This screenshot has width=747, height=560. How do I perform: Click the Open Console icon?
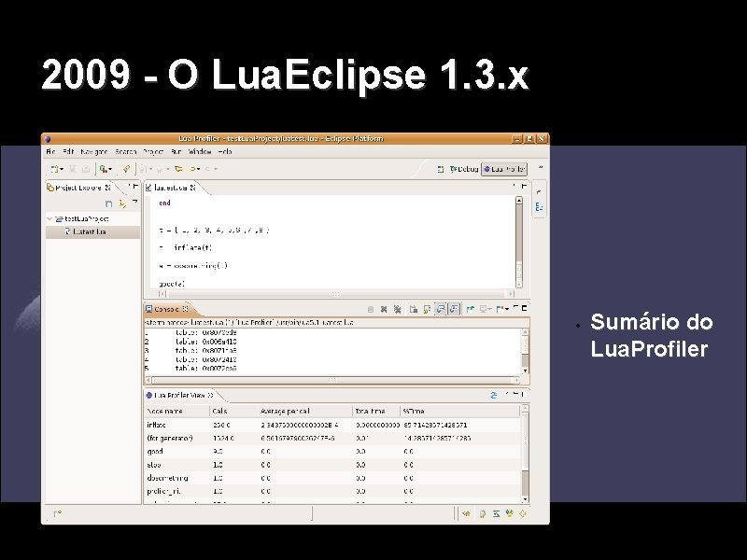click(x=500, y=310)
